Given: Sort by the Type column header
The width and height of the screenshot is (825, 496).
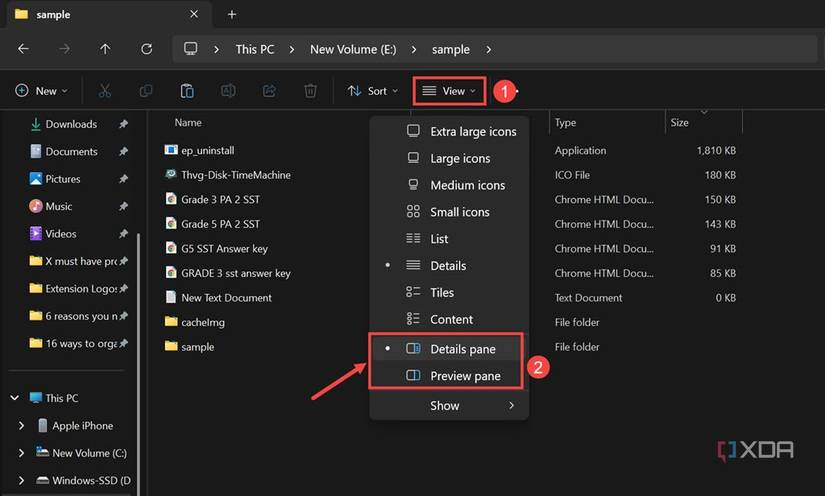Looking at the screenshot, I should pyautogui.click(x=566, y=123).
